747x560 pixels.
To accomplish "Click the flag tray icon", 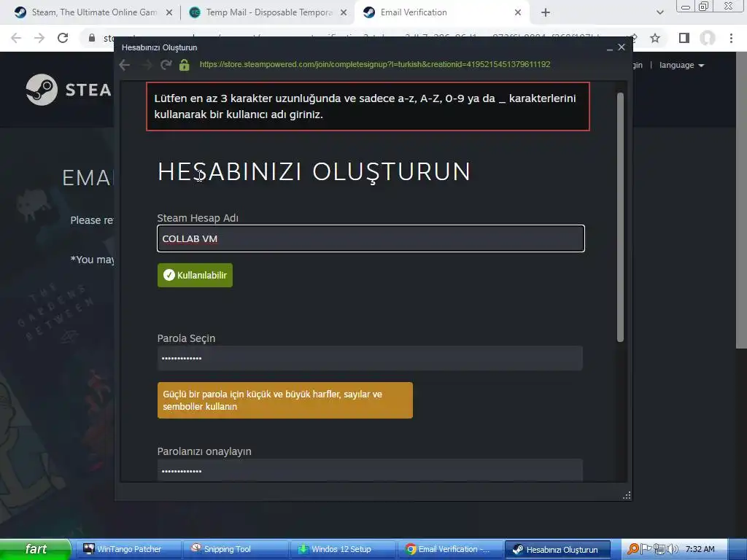I will point(646,549).
